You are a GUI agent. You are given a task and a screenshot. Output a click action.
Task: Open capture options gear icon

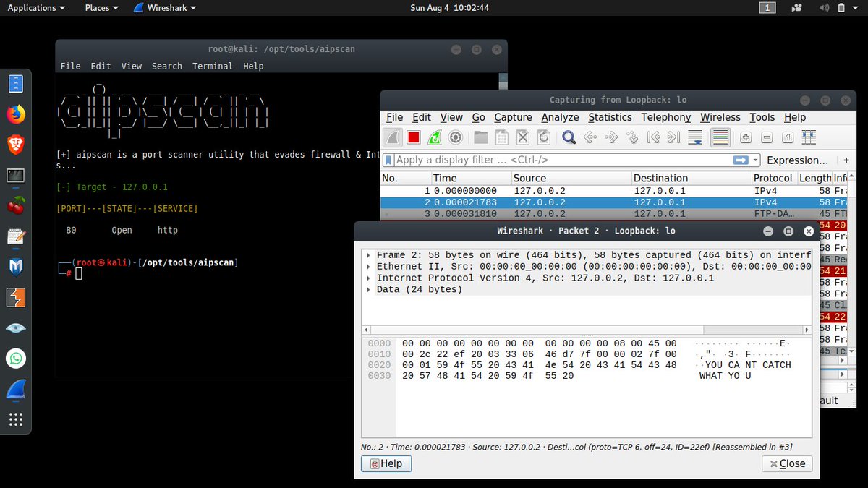point(456,137)
